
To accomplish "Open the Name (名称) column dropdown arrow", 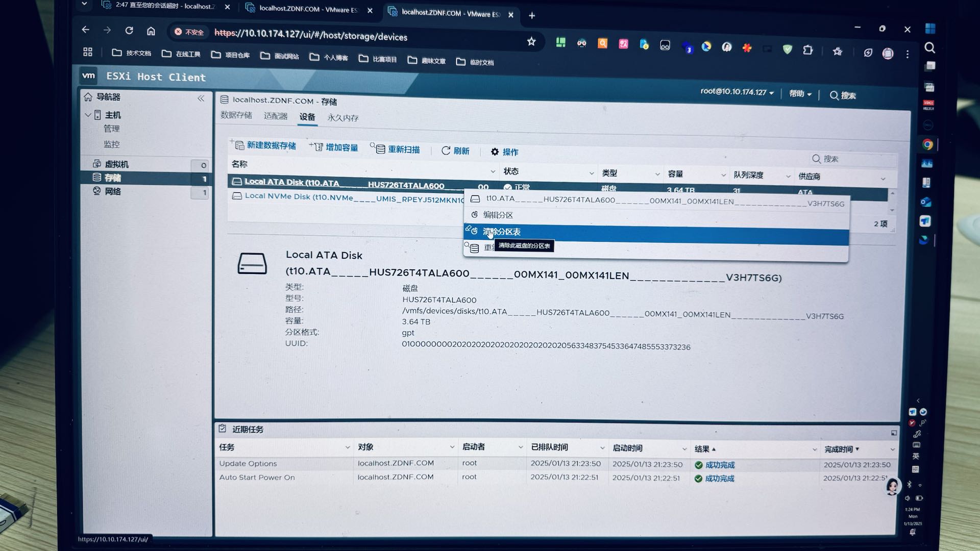I will (493, 171).
